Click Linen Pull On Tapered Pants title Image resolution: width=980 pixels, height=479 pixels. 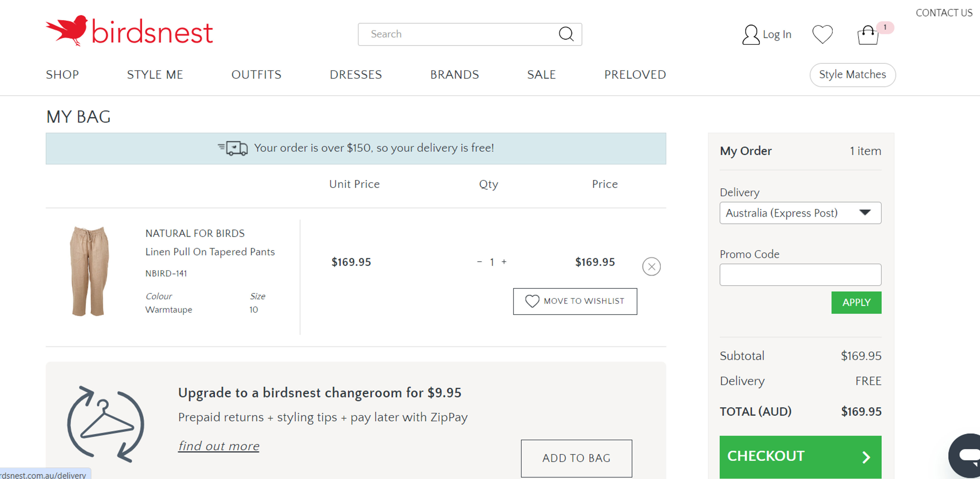210,252
